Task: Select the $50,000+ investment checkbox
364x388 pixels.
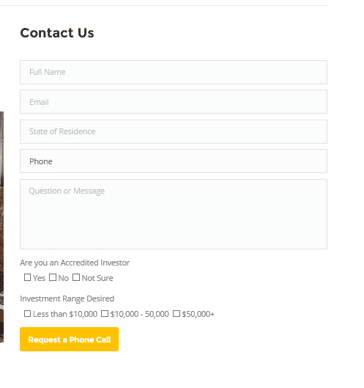Action: point(176,314)
